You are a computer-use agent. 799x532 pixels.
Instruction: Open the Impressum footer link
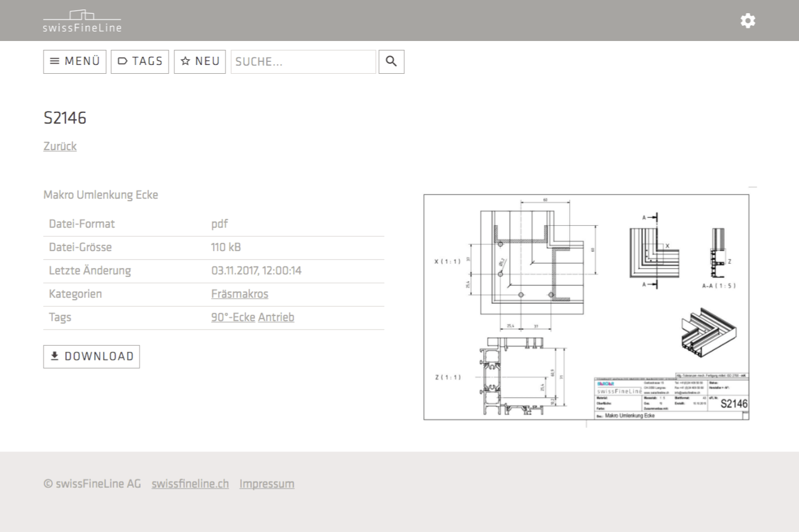point(267,484)
